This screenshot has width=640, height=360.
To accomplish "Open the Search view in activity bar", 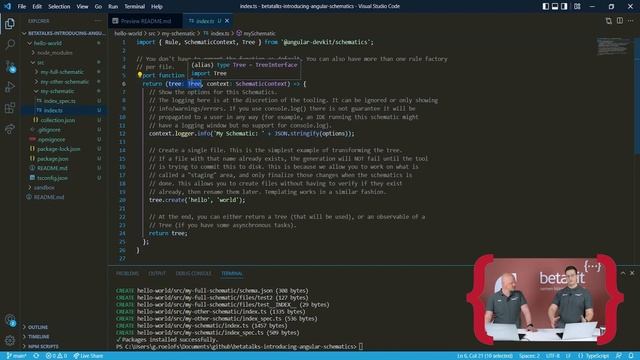I will pos(10,44).
